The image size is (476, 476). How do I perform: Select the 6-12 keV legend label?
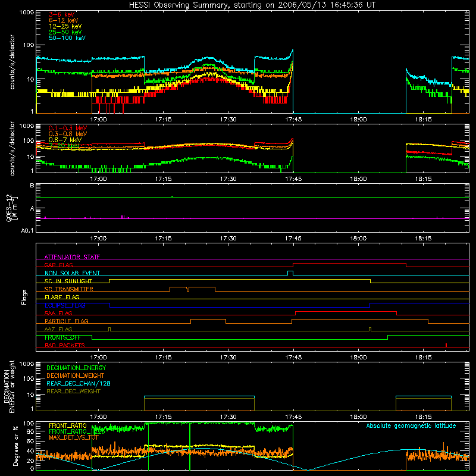click(x=64, y=20)
